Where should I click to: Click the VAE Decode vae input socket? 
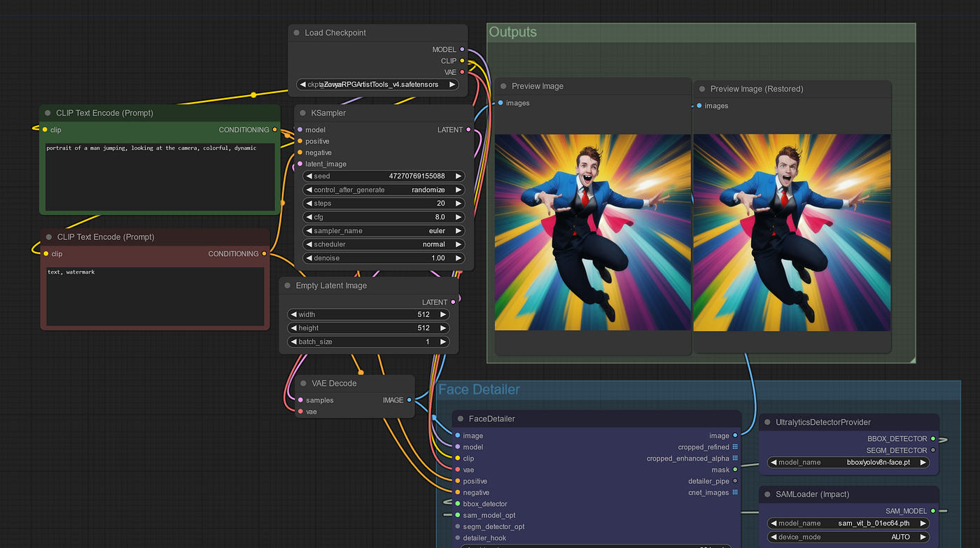[300, 412]
